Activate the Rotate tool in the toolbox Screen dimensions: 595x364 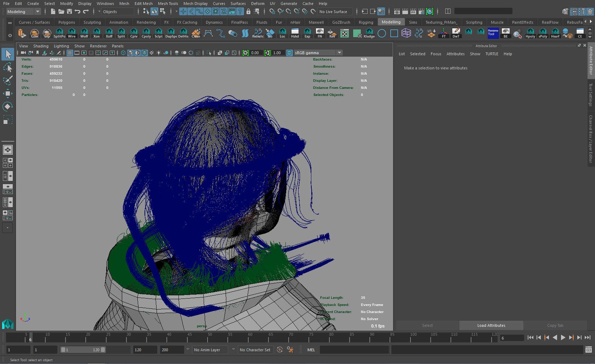[x=7, y=107]
